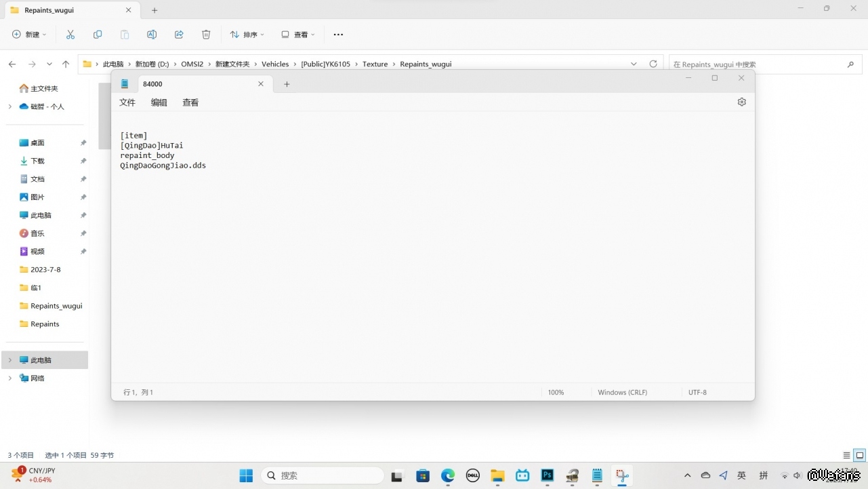The image size is (868, 489).
Task: Click the 100% zoom level in Notepad
Action: (556, 392)
